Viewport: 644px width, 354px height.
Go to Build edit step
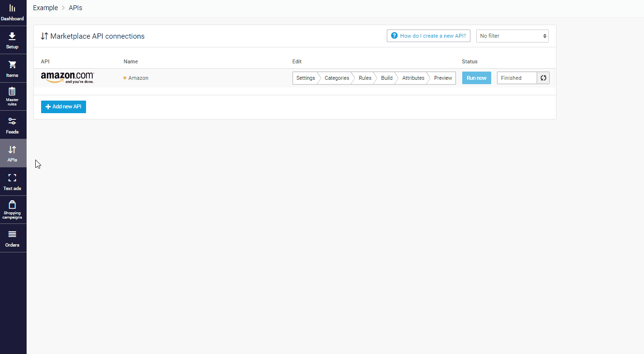[x=387, y=78]
